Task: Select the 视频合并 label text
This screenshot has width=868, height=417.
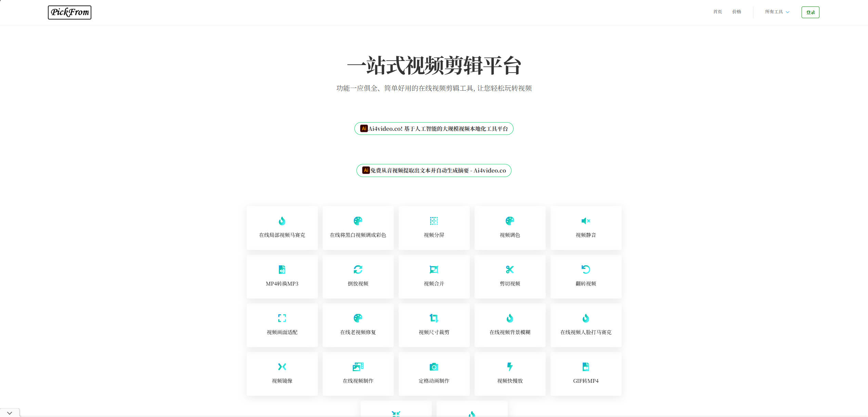Action: [434, 284]
